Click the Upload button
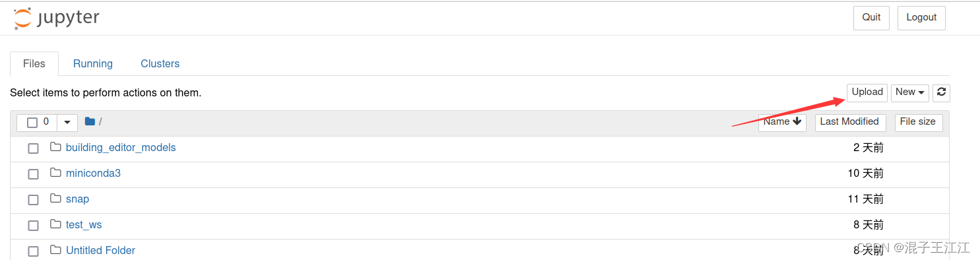 867,93
